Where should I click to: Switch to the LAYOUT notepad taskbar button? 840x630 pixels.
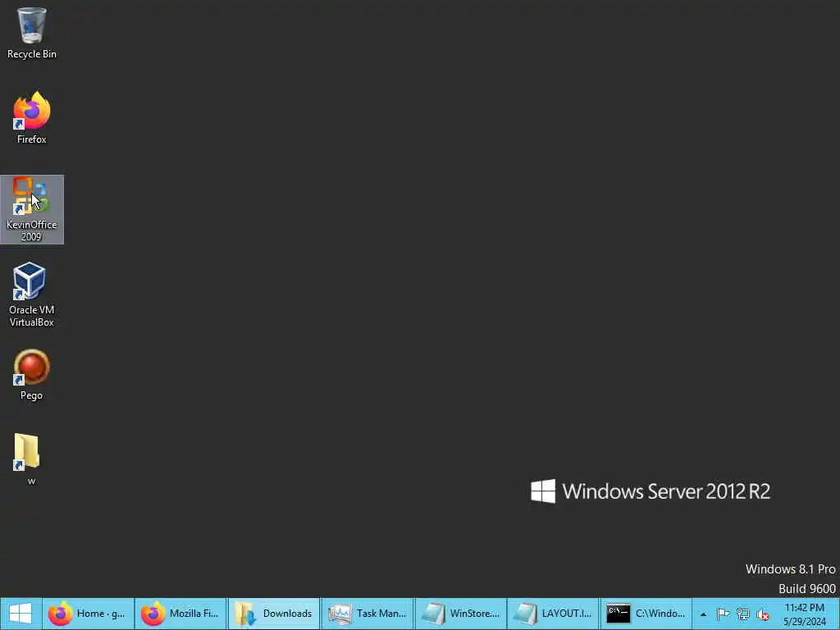click(x=553, y=614)
